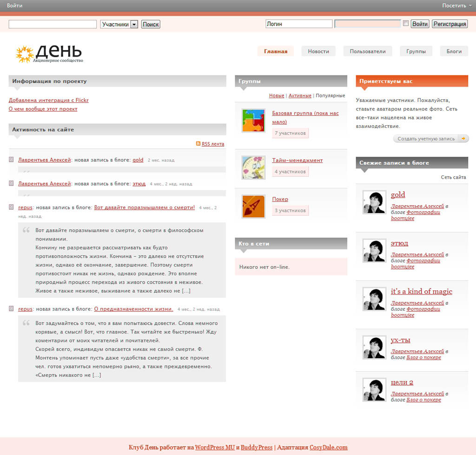
Task: Click the author avatar beside gold post
Action: pos(374,202)
